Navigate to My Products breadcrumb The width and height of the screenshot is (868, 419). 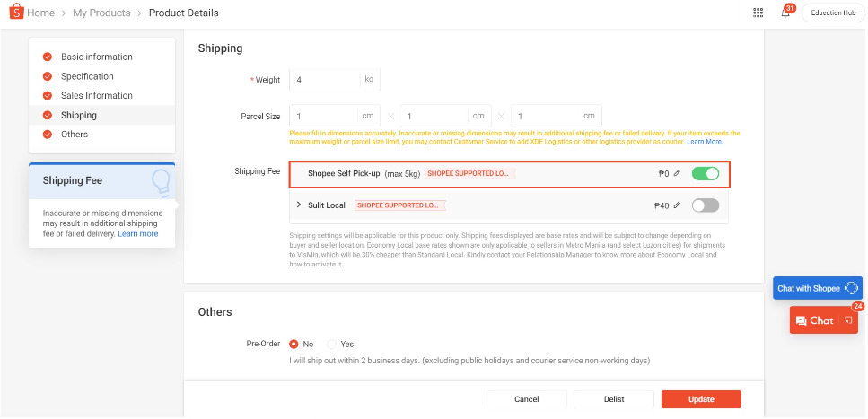pyautogui.click(x=101, y=13)
